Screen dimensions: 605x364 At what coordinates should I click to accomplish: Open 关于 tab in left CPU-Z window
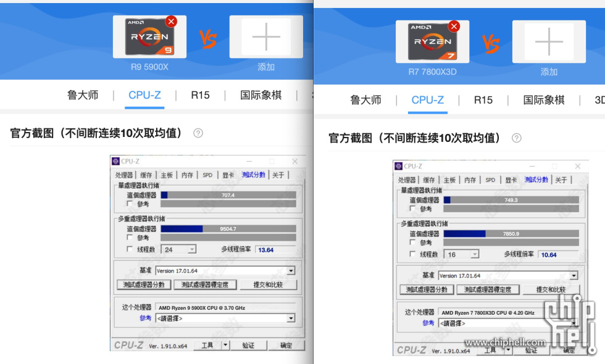coord(278,175)
